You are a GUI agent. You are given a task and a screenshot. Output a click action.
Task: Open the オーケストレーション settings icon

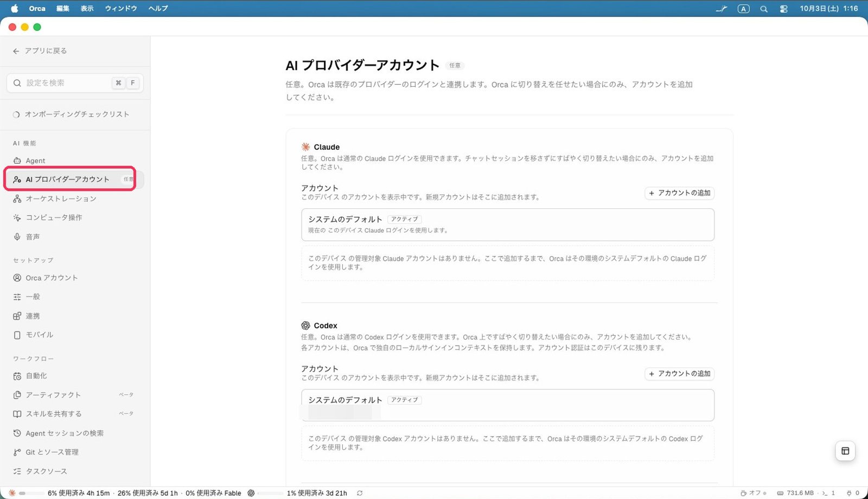[17, 199]
